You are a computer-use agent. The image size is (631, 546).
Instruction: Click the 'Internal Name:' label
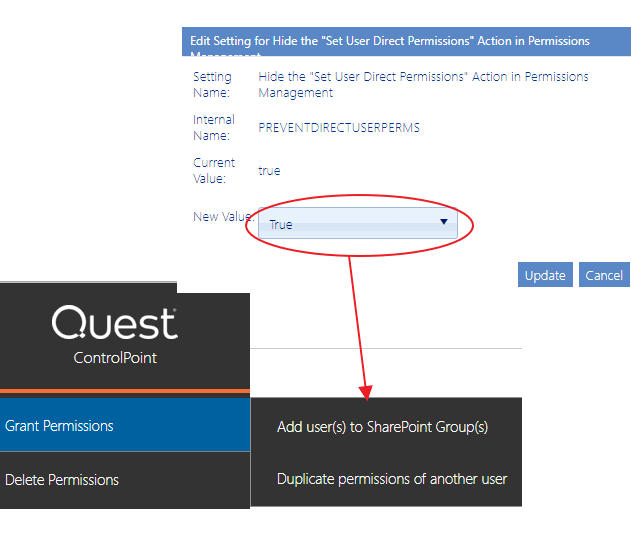214,128
